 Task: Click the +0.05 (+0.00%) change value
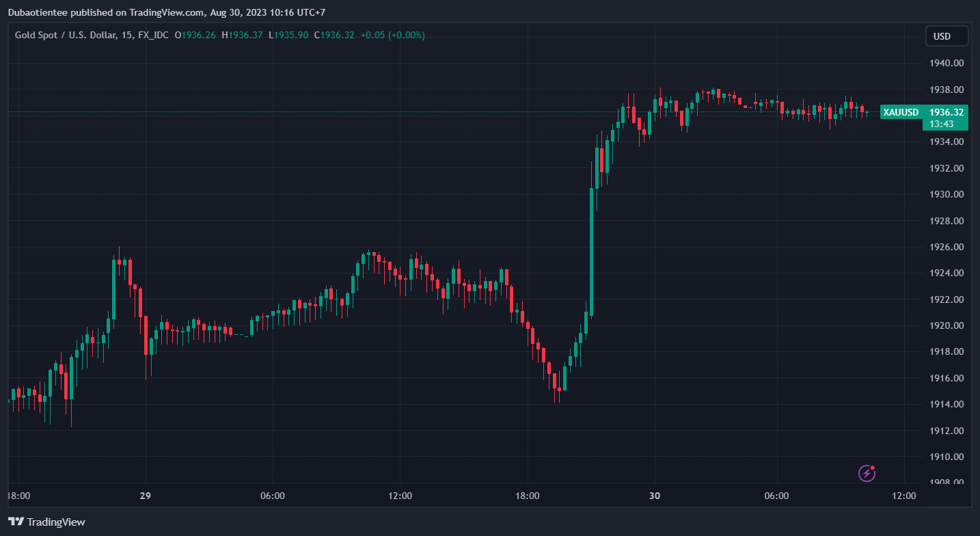click(x=392, y=35)
